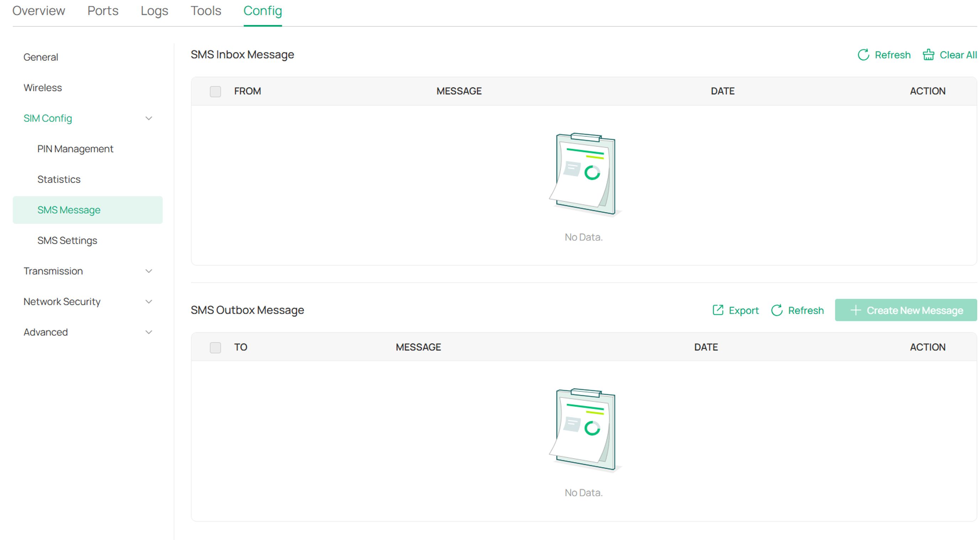
Task: Open Network Security section label
Action: click(62, 301)
